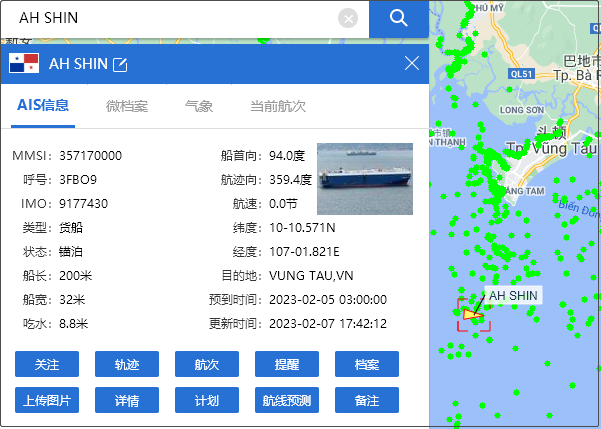
Task: Click the Tp. Vũng Tàu map label
Action: pyautogui.click(x=551, y=148)
